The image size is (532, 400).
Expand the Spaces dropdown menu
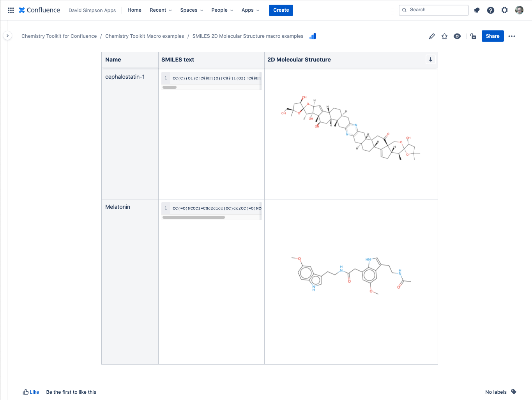click(191, 10)
